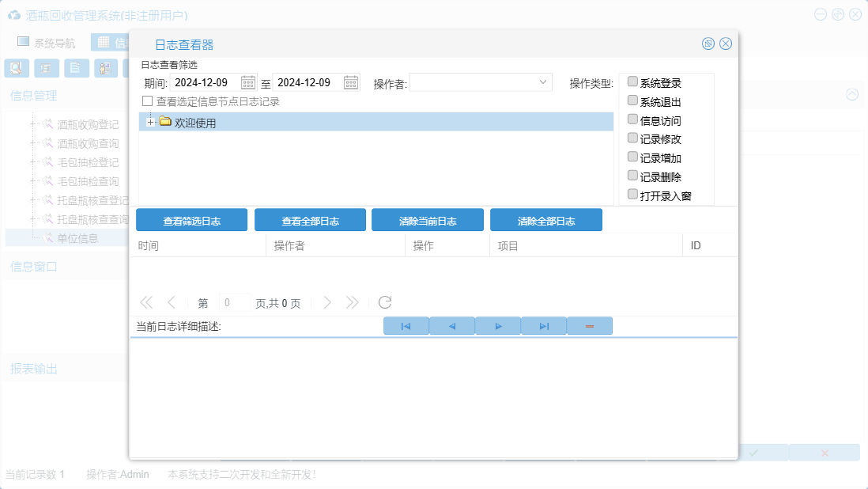Enable the 系统登录 operation type checkbox
Image resolution: width=868 pixels, height=489 pixels.
coord(632,81)
